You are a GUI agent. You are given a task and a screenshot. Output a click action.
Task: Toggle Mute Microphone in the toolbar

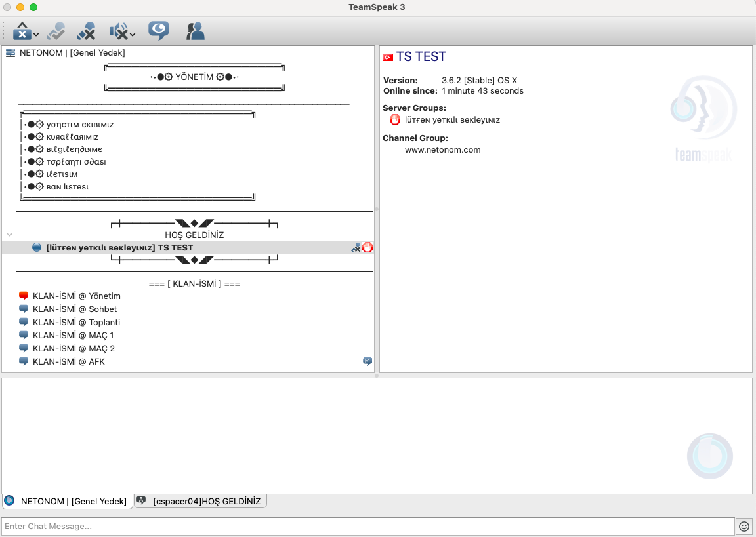coord(86,31)
